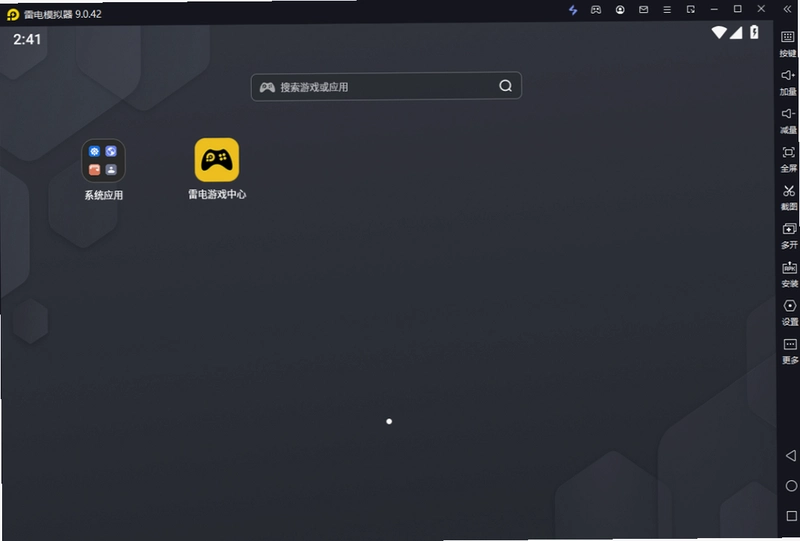
Task: Show 更多 sidebar tools
Action: [x=790, y=351]
